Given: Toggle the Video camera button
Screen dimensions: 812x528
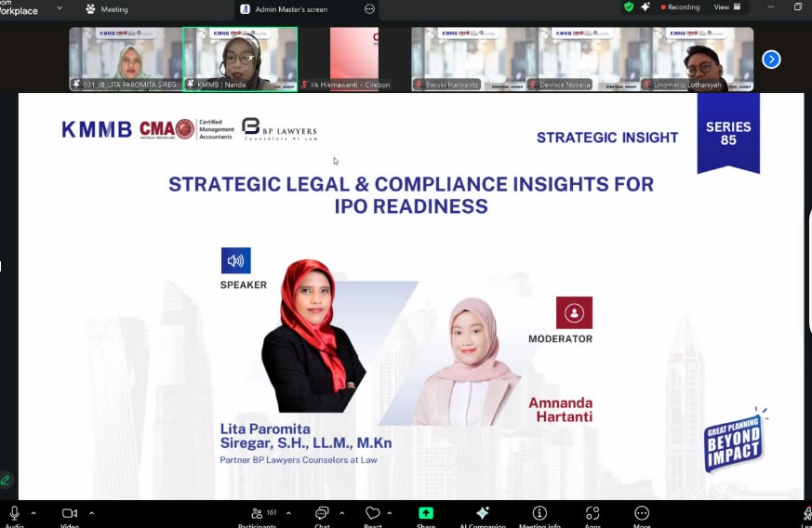Looking at the screenshot, I should 70,513.
